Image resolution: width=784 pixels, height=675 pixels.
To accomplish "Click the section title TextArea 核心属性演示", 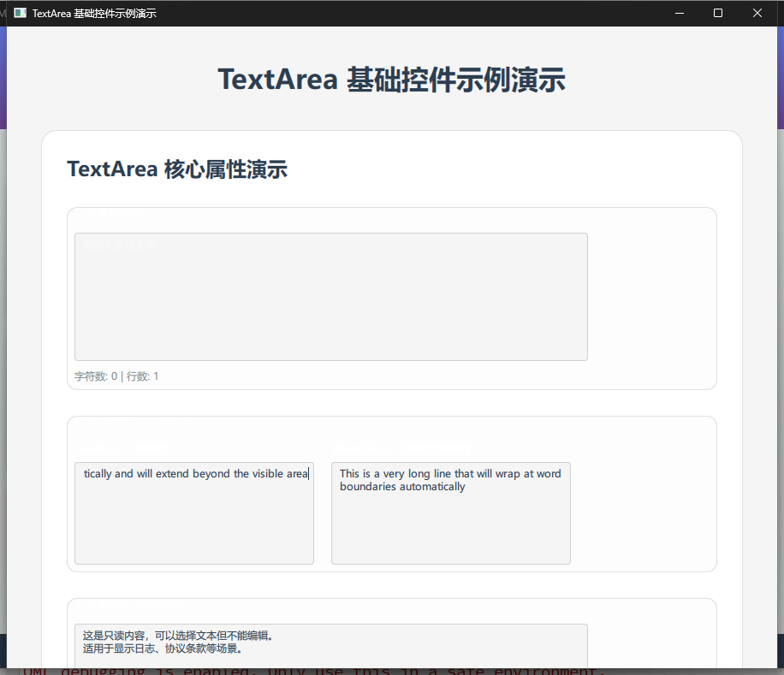I will click(176, 169).
